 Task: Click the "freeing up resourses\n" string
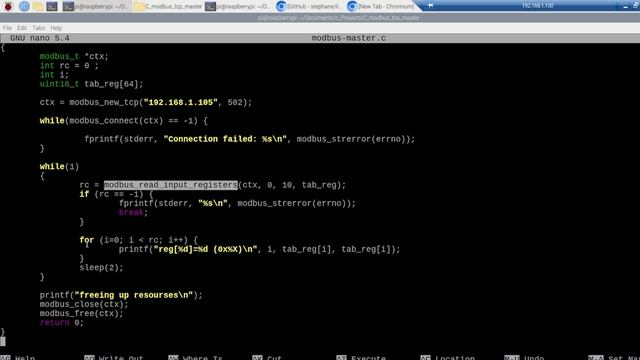(134, 295)
